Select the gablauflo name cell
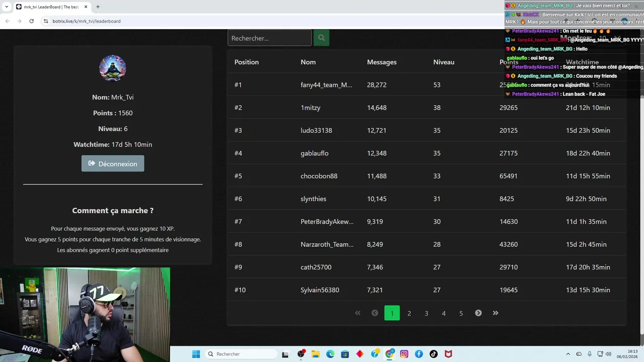 314,153
